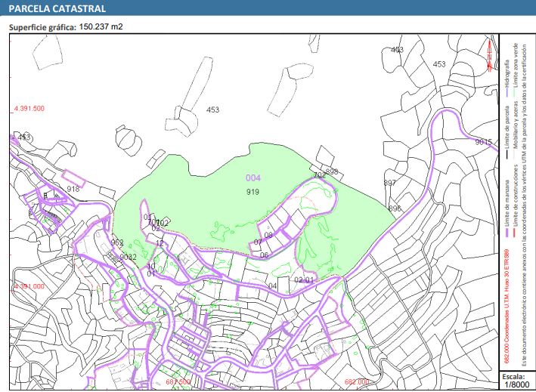The image size is (536, 392).
Task: Click the 919 label inside green parcel
Action: pos(253,193)
